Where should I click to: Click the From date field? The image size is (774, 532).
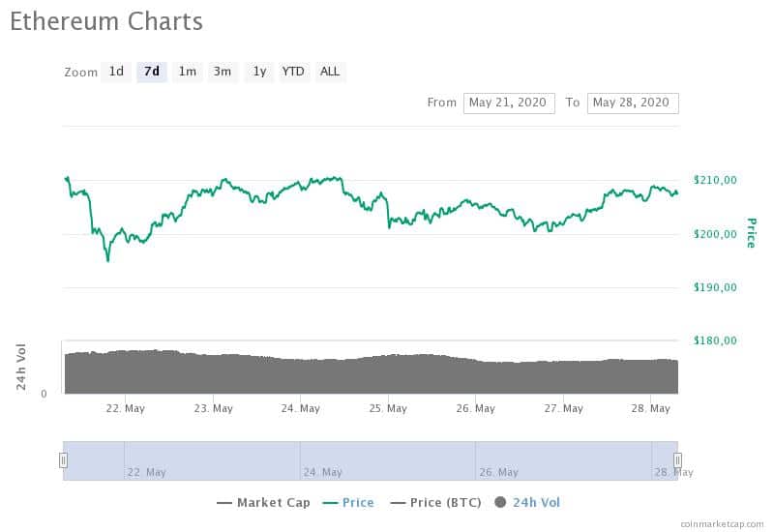coord(509,103)
